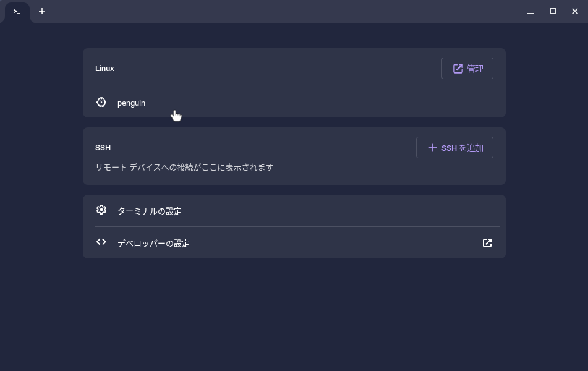Image resolution: width=588 pixels, height=371 pixels.
Task: Open a new tab with plus button
Action: [42, 11]
